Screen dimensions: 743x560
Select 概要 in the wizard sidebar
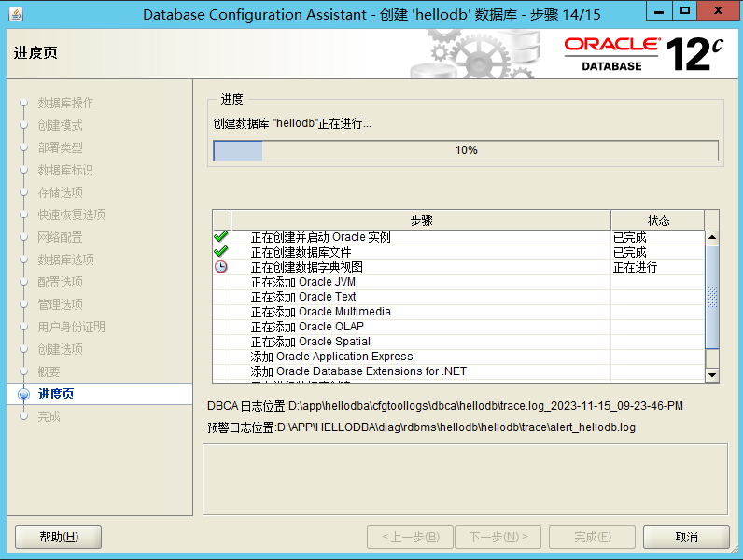tap(49, 371)
